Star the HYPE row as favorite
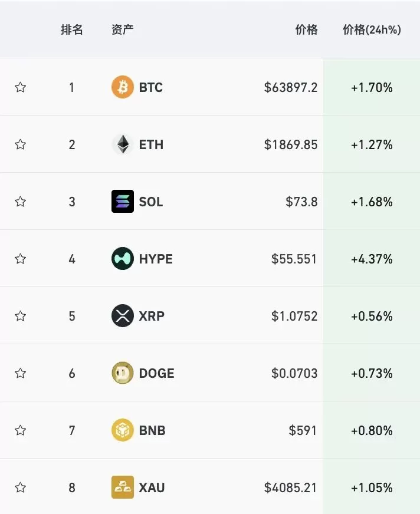 20,259
